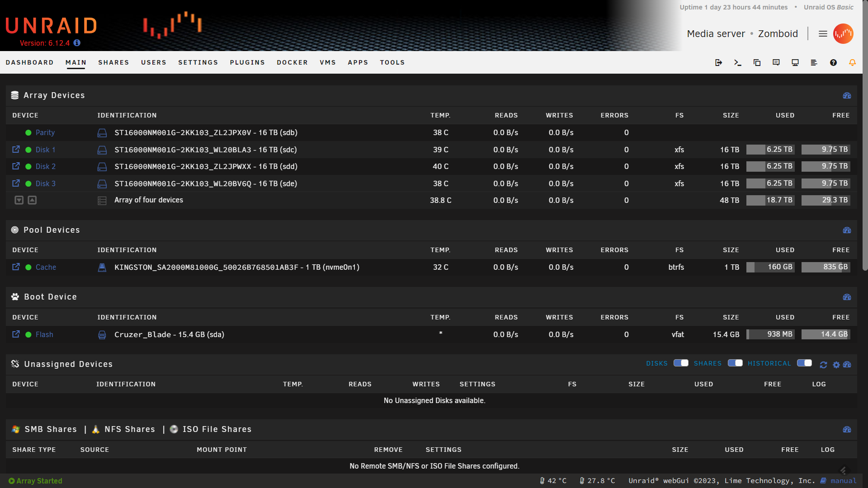Click the speedometer icon in Array Devices header
Screen dimensions: 868x488
tap(847, 95)
